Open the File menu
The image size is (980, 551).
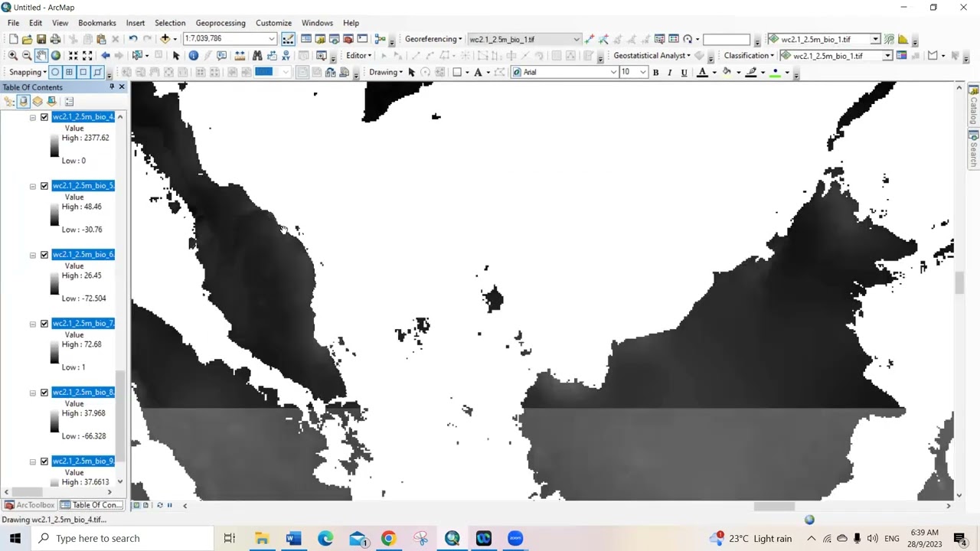tap(14, 23)
